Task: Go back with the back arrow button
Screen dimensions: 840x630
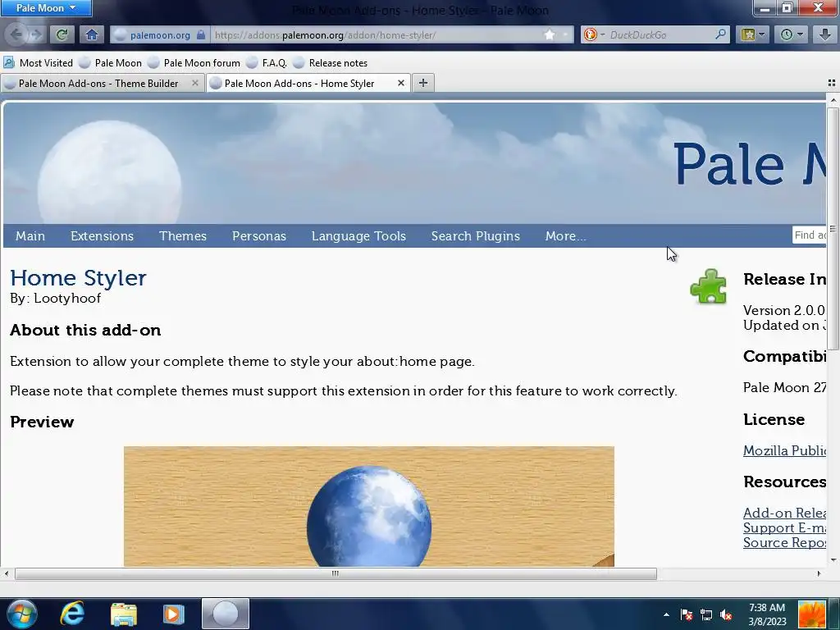Action: [16, 34]
